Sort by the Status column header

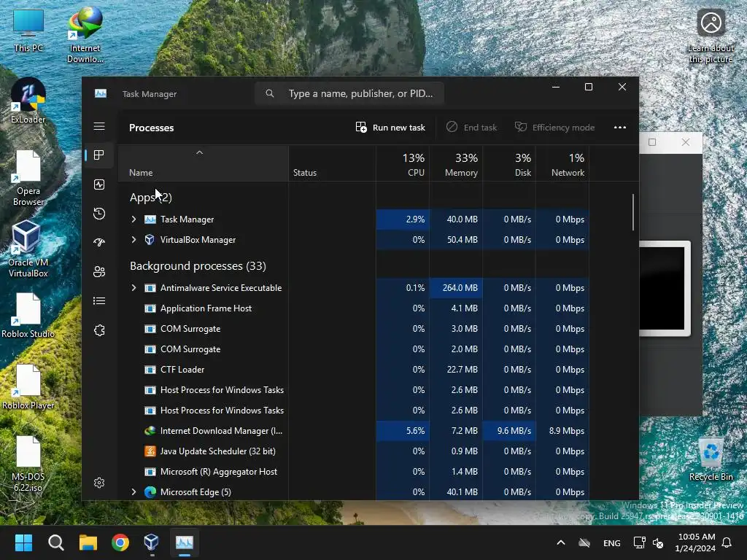[x=332, y=164]
